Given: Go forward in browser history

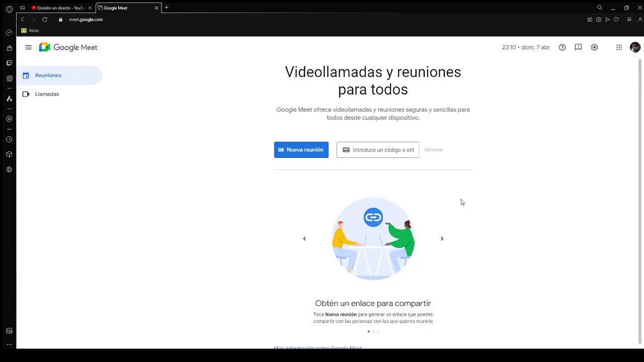Looking at the screenshot, I should click(34, 20).
